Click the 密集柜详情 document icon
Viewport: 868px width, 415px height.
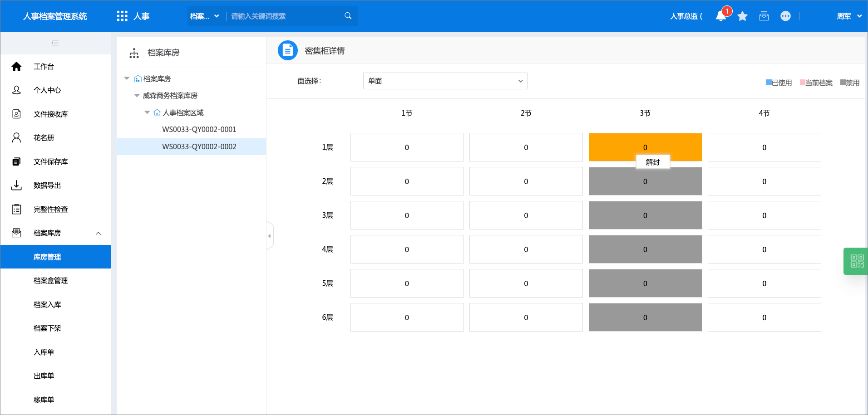pos(288,50)
